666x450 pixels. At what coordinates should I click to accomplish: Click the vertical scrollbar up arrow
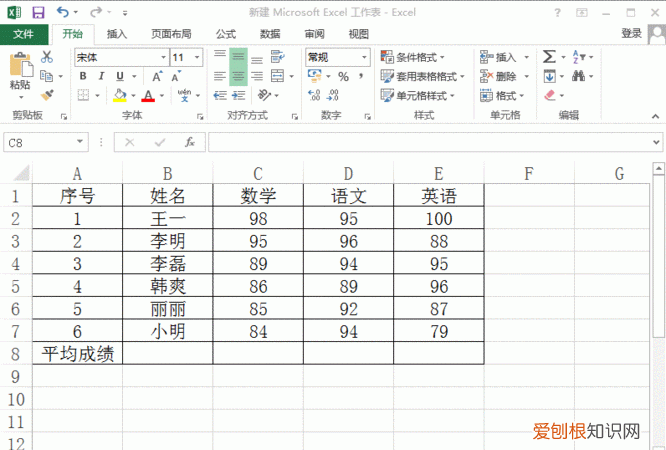pyautogui.click(x=658, y=169)
